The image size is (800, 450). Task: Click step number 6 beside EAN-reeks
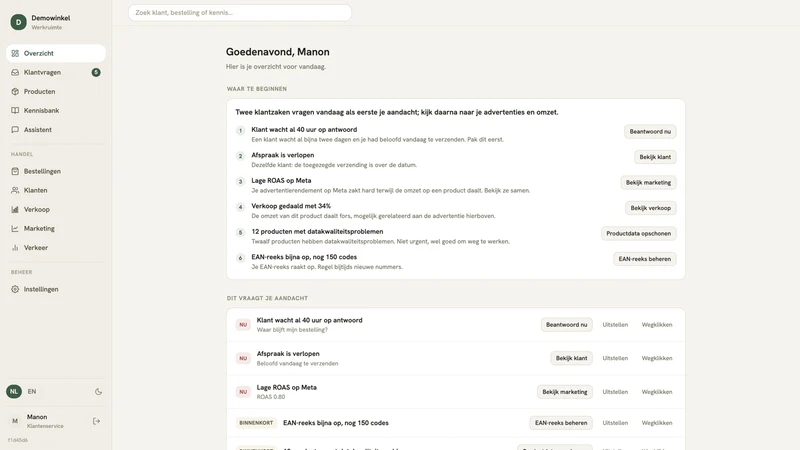coord(240,258)
